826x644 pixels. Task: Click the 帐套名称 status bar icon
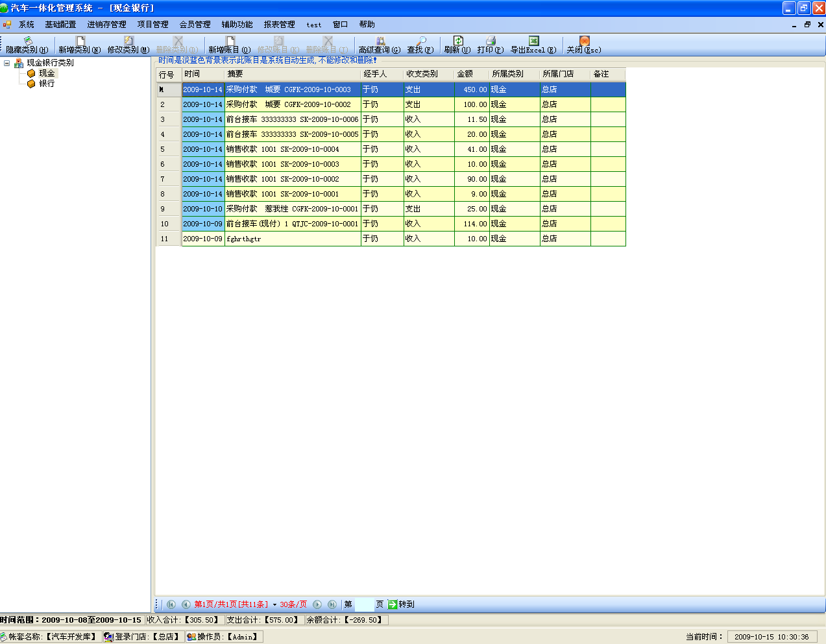(4, 637)
